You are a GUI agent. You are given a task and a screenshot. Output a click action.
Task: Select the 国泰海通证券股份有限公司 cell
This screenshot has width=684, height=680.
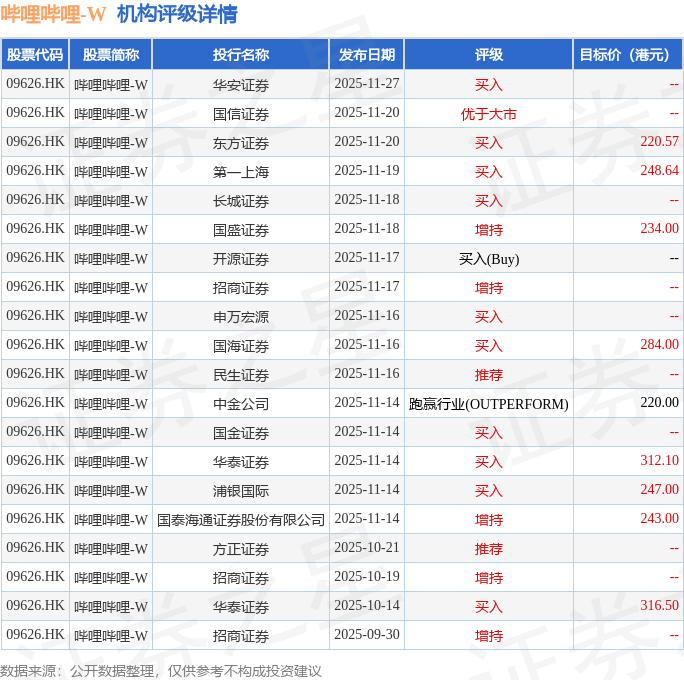[x=241, y=520]
